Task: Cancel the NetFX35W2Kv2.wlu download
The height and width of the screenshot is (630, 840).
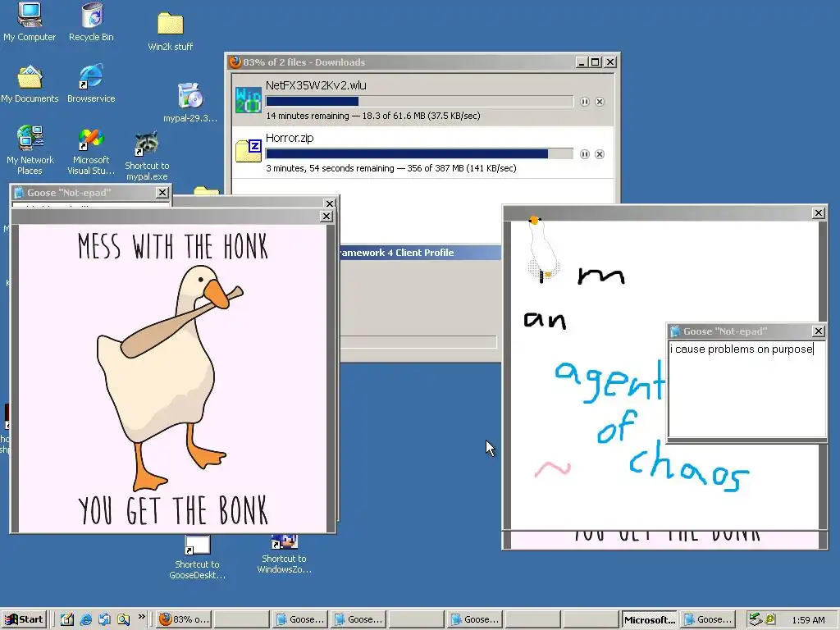Action: [x=600, y=102]
